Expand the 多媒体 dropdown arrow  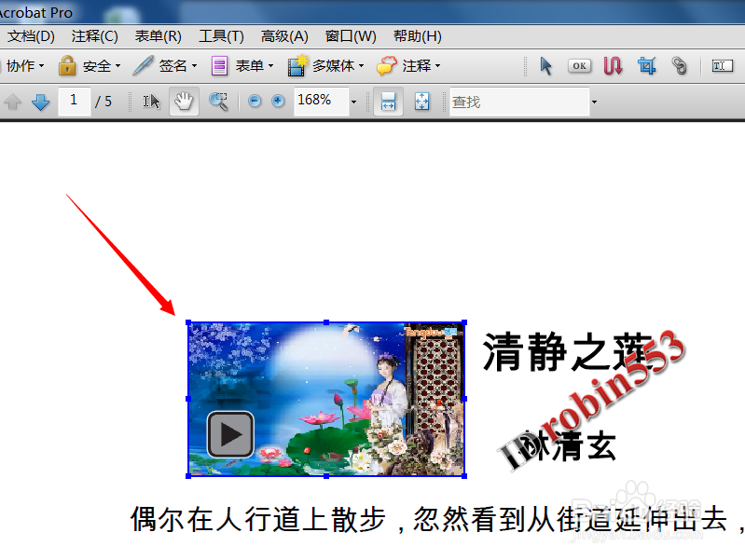click(361, 66)
